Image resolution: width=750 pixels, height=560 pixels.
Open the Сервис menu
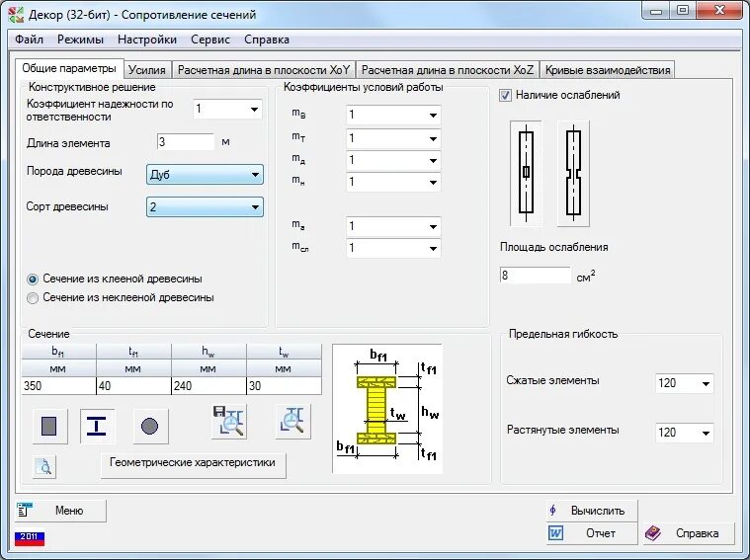(210, 40)
